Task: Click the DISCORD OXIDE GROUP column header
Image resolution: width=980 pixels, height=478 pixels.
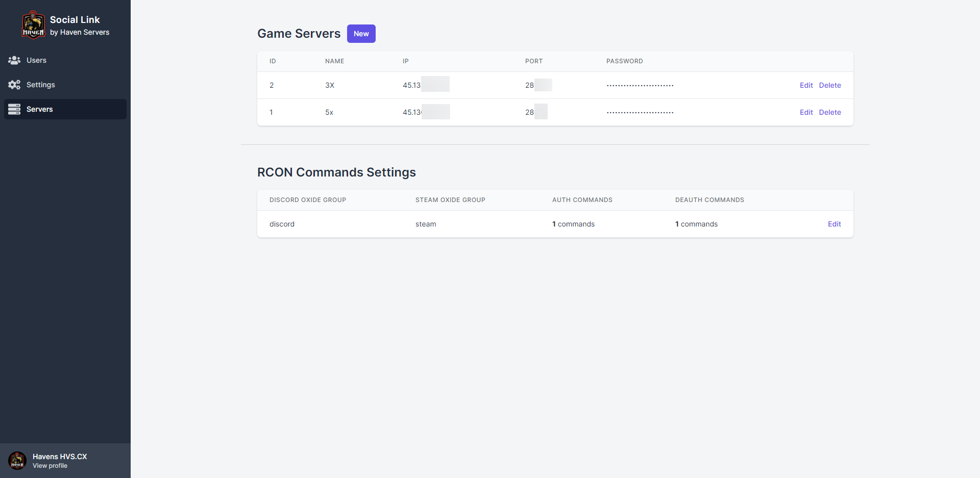Action: 308,200
